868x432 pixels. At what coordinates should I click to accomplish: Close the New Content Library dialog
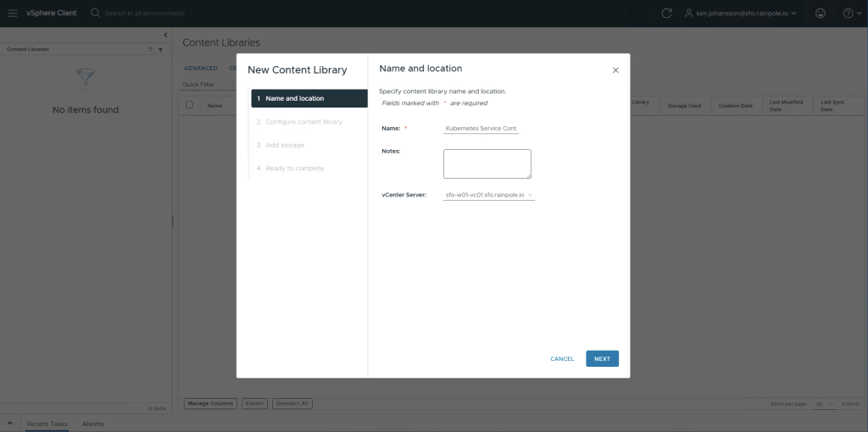pos(615,70)
